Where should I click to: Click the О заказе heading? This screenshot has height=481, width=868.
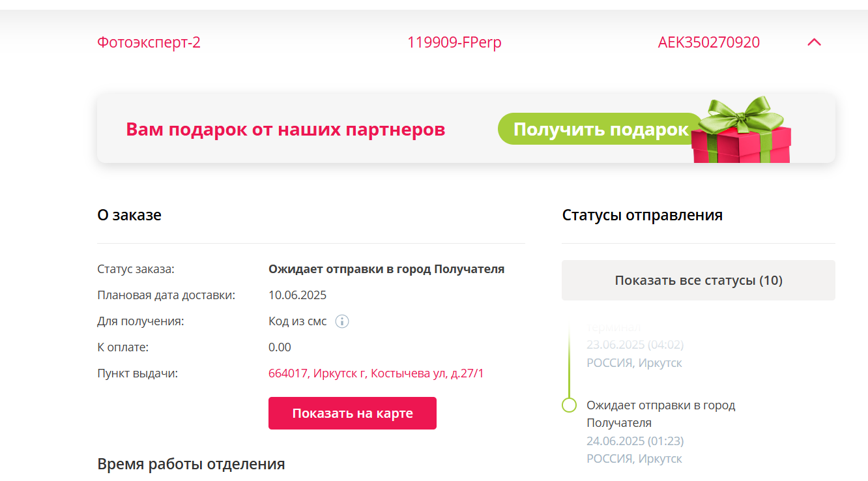(x=129, y=215)
